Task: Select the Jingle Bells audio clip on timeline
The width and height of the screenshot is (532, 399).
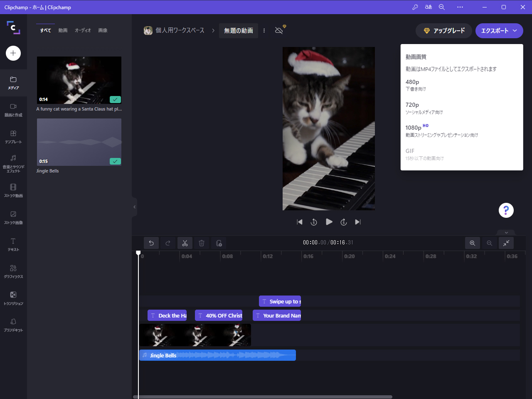Action: click(x=217, y=355)
